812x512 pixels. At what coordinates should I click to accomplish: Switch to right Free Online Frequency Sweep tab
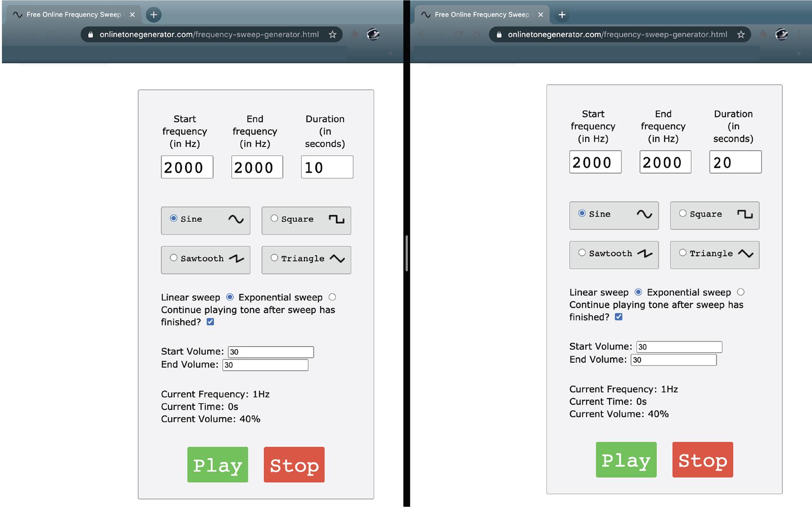click(482, 15)
